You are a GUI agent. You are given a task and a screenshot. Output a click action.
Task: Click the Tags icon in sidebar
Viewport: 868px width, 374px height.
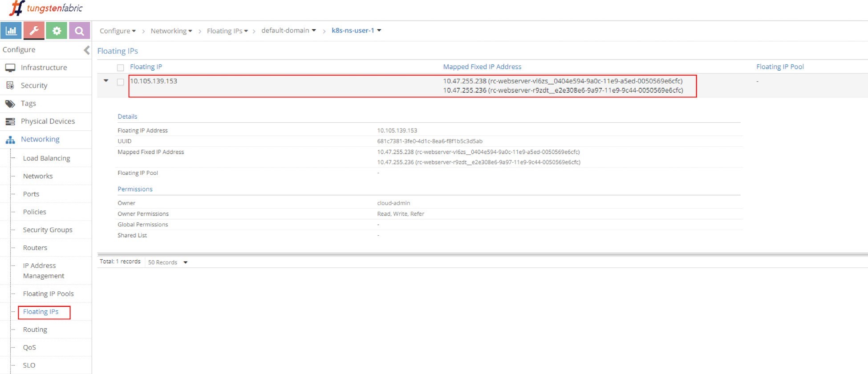10,104
